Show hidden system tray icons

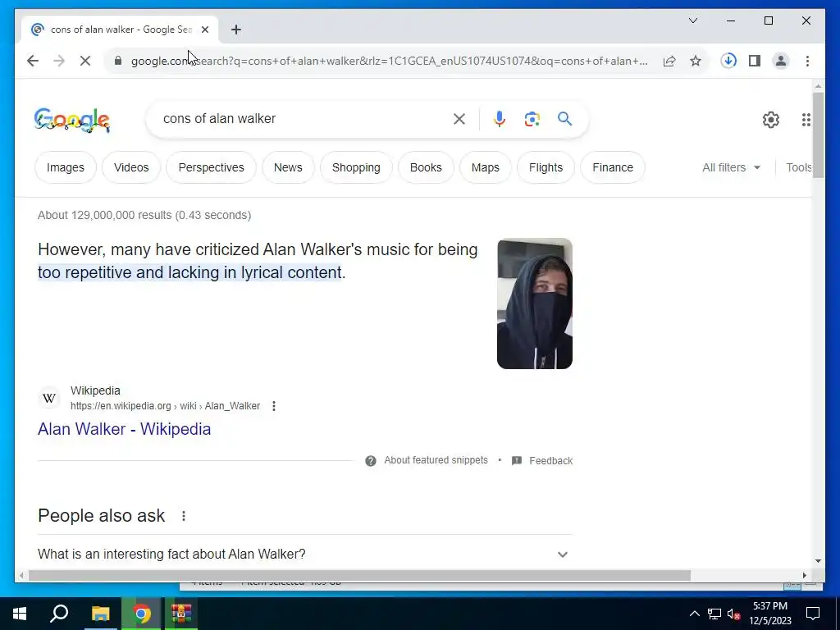[x=694, y=614]
